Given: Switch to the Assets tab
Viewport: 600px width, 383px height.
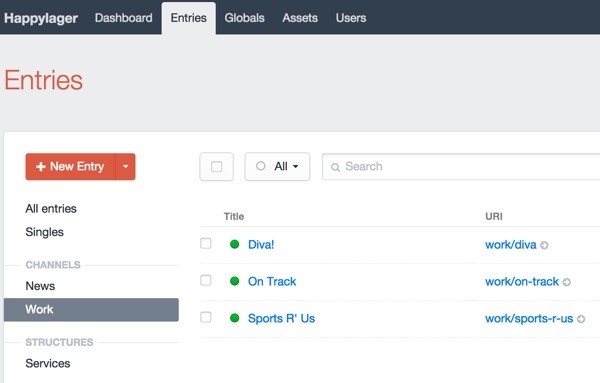Looking at the screenshot, I should pos(300,18).
